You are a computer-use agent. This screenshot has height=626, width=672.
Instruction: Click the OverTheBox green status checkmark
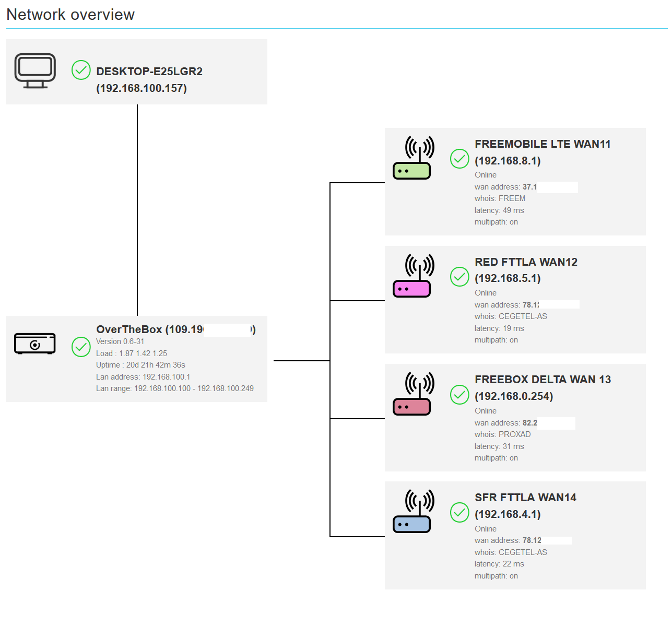[x=81, y=347]
